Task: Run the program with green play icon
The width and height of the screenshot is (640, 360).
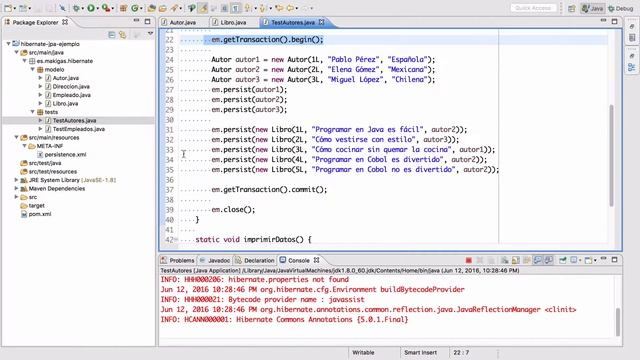Action: [91, 8]
